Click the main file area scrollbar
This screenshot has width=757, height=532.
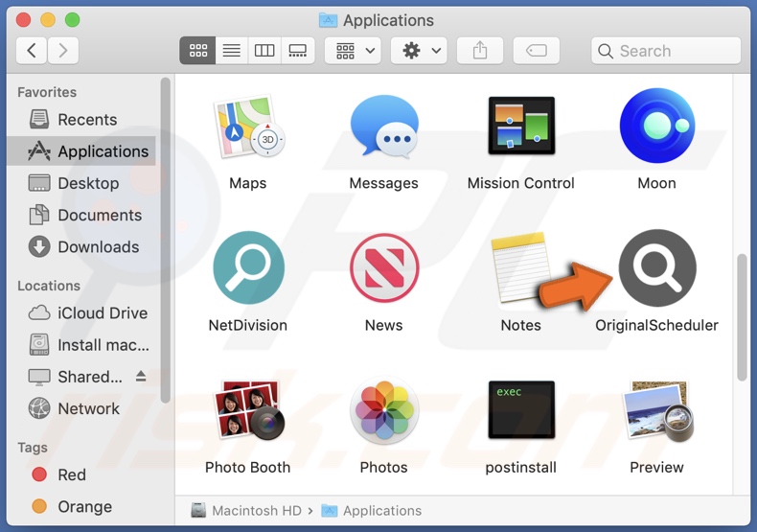(742, 317)
